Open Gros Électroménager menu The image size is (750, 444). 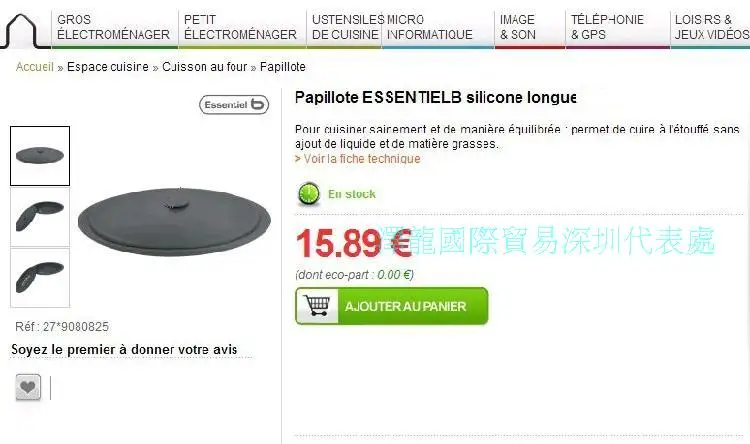click(113, 27)
